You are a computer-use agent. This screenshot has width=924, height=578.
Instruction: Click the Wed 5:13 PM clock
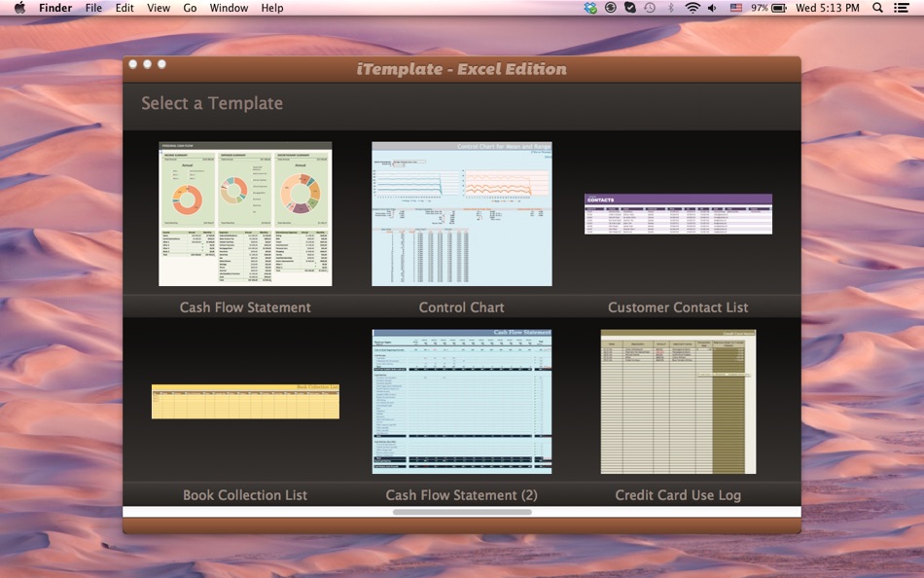pyautogui.click(x=828, y=8)
